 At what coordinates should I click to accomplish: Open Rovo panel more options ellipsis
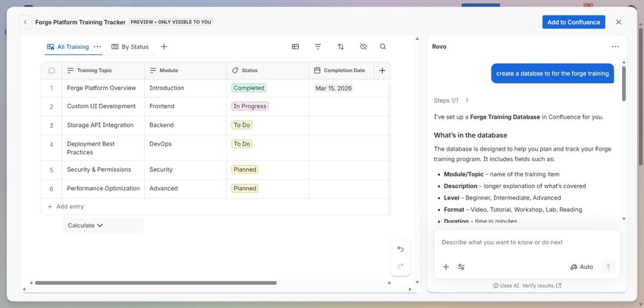615,47
